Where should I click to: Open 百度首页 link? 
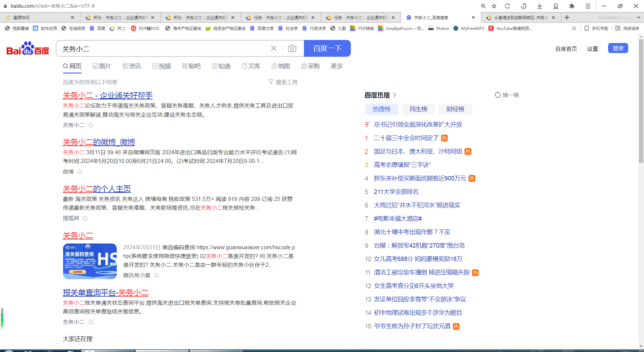coord(566,49)
